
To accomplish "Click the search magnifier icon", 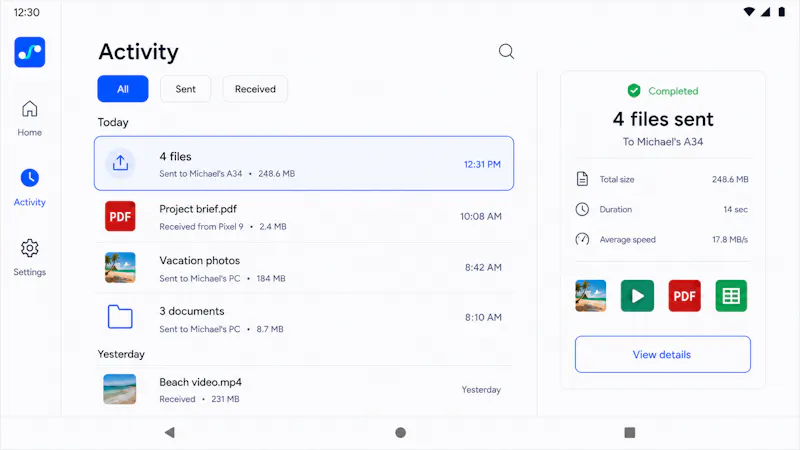I will click(x=506, y=51).
